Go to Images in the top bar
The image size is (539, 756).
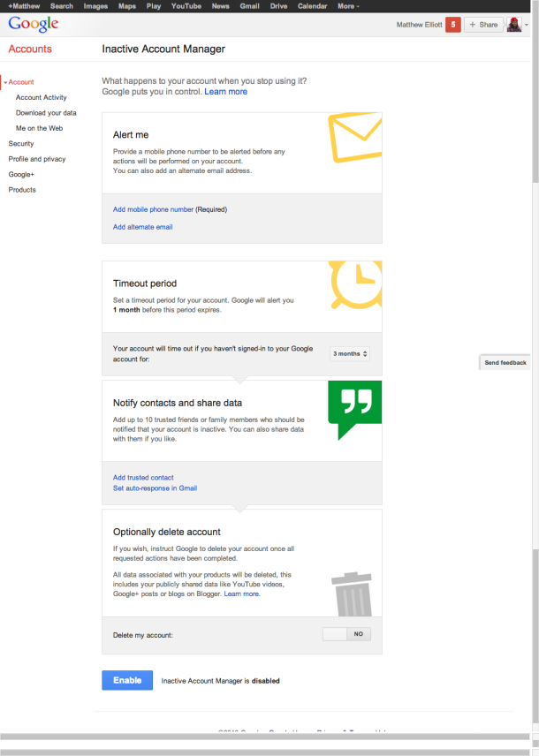click(x=95, y=6)
